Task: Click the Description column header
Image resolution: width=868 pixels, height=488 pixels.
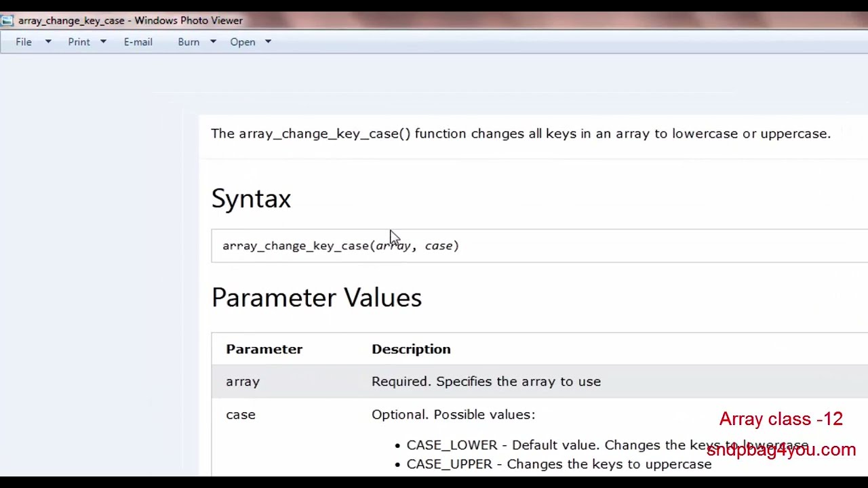Action: pyautogui.click(x=411, y=349)
